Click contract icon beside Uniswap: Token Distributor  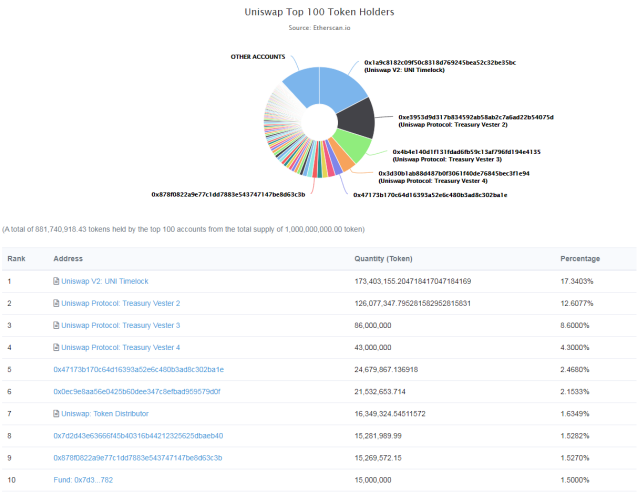click(x=56, y=413)
